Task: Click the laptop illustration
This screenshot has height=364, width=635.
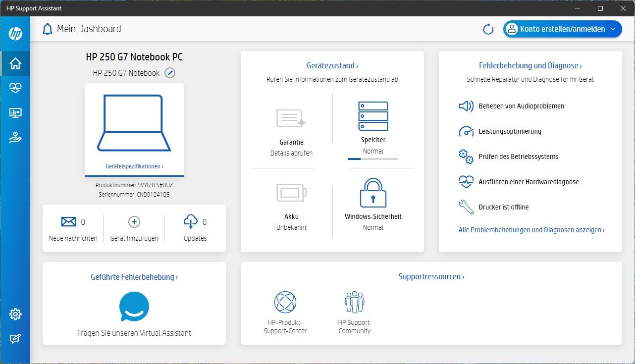Action: [x=134, y=122]
